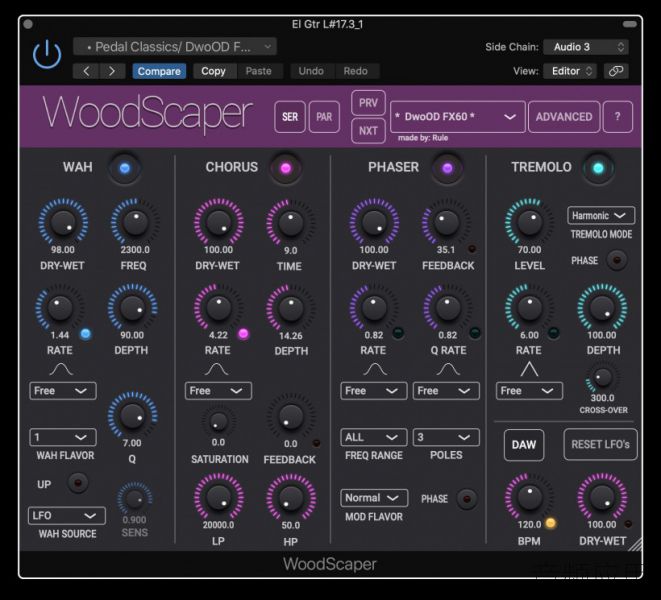This screenshot has height=600, width=661.
Task: Click the Redo button
Action: (355, 71)
